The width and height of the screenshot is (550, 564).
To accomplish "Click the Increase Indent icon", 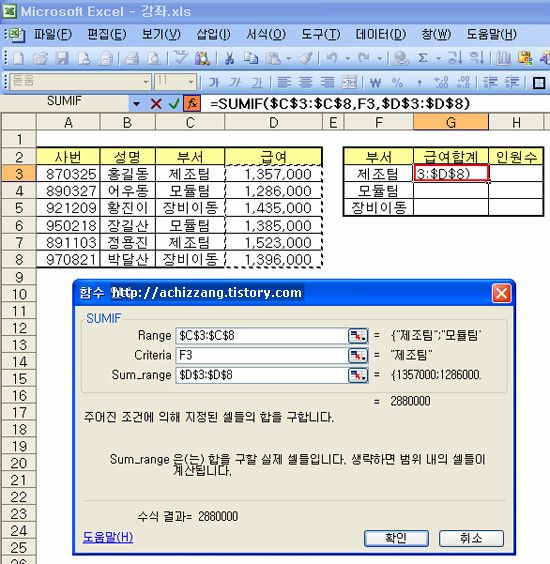I will point(512,83).
